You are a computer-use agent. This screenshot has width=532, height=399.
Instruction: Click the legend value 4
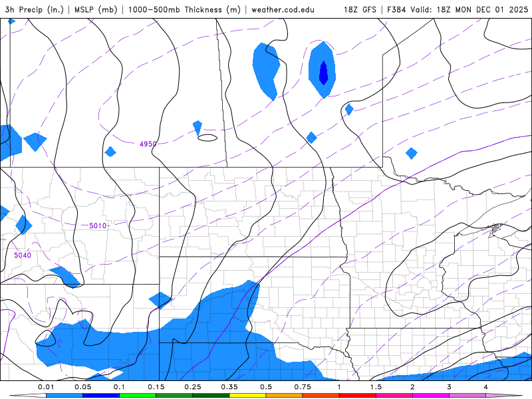(x=486, y=387)
